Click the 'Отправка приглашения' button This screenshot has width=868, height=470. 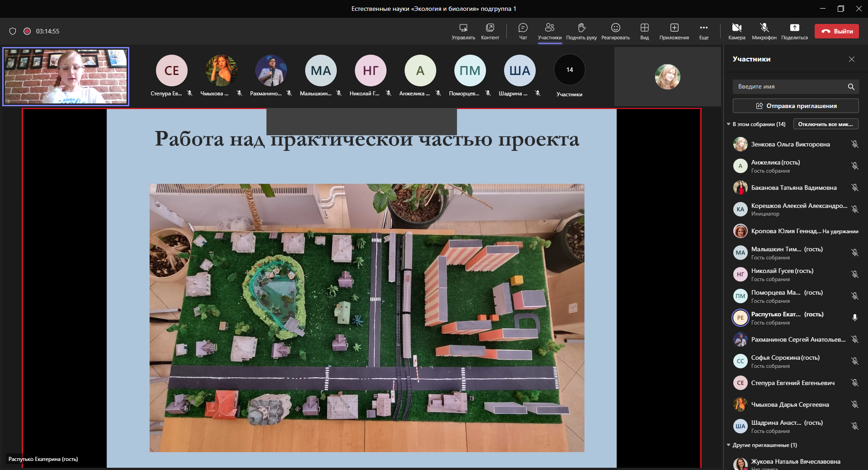coord(796,106)
